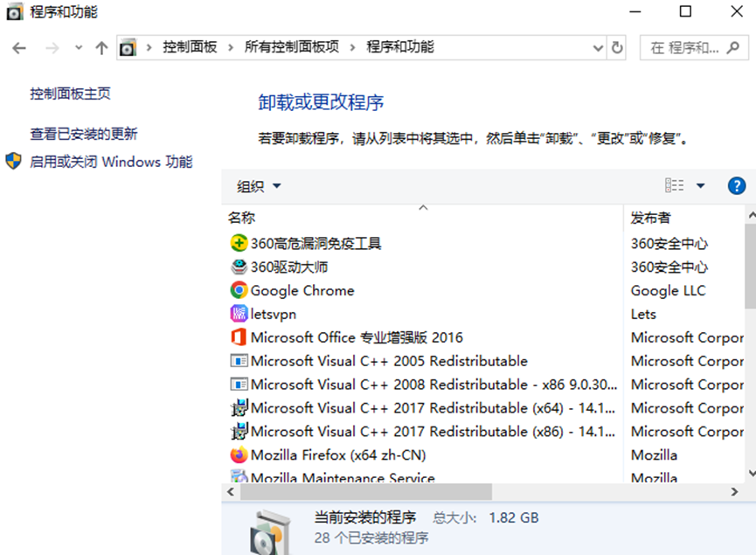
Task: Expand the chevron after 控制面板 breadcrumb
Action: click(231, 47)
